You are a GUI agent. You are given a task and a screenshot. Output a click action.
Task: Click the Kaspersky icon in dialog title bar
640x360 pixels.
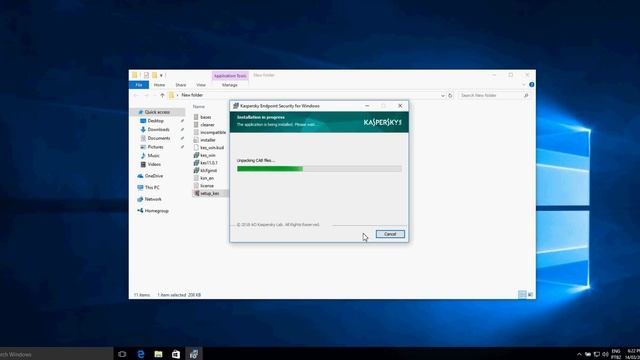[236, 106]
